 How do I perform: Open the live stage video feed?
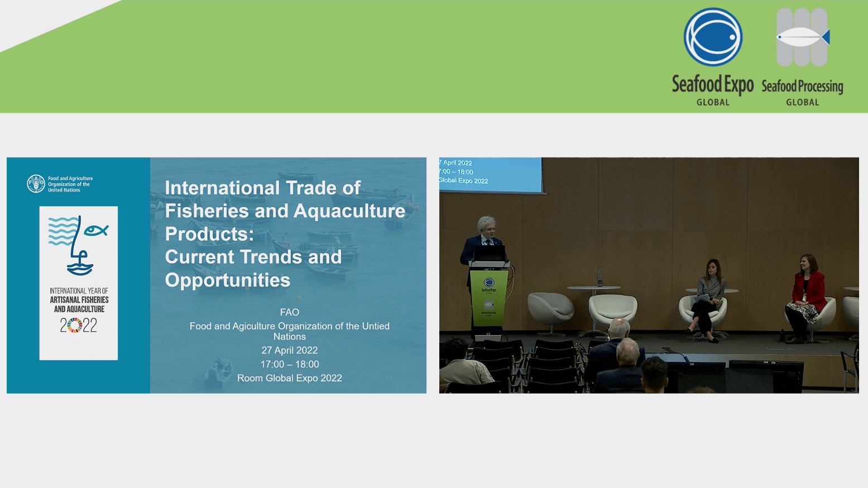pos(649,275)
